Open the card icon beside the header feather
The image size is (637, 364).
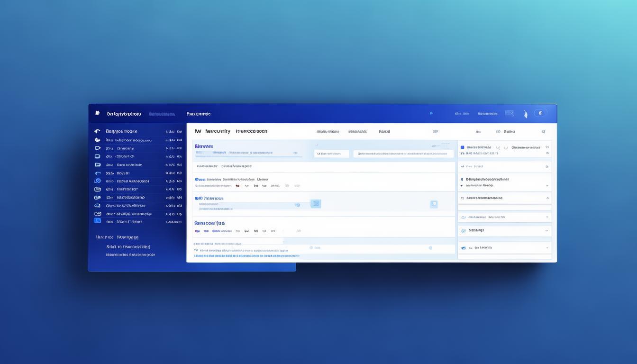click(x=510, y=113)
